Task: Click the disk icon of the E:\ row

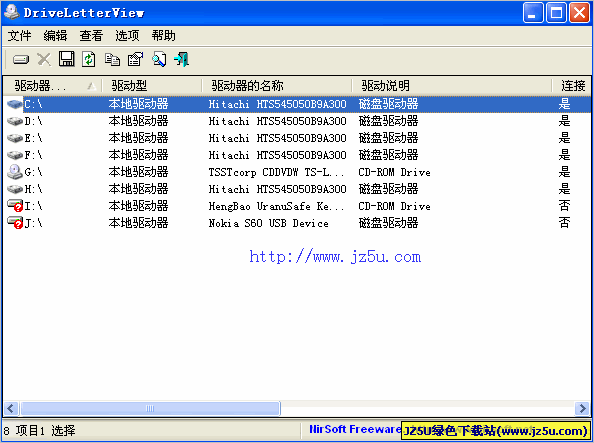Action: [x=15, y=138]
